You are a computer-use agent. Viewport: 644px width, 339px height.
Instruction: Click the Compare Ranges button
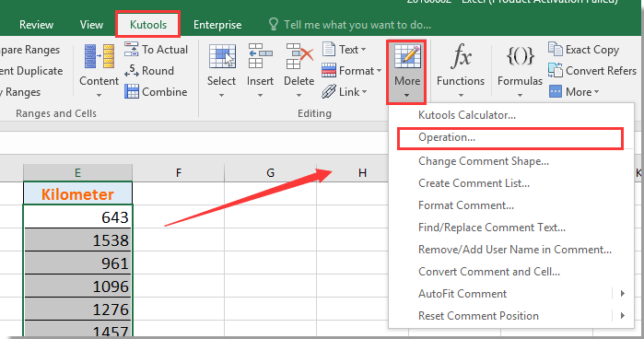(29, 50)
